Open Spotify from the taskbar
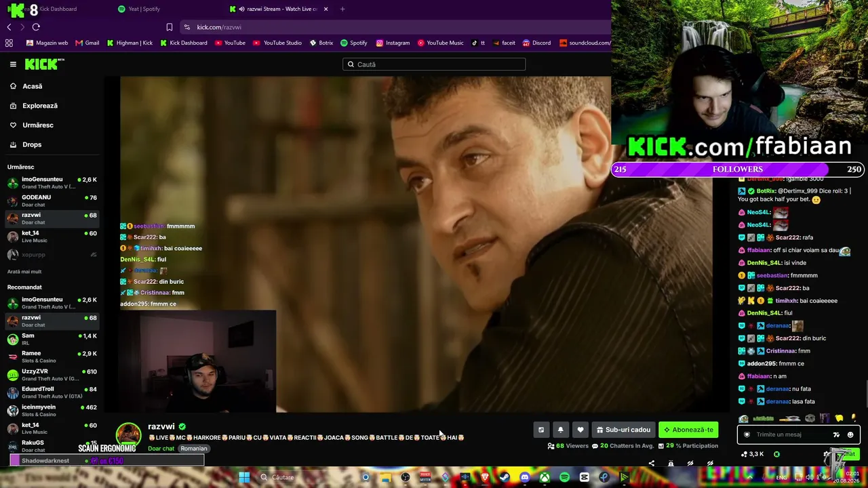 point(564,477)
